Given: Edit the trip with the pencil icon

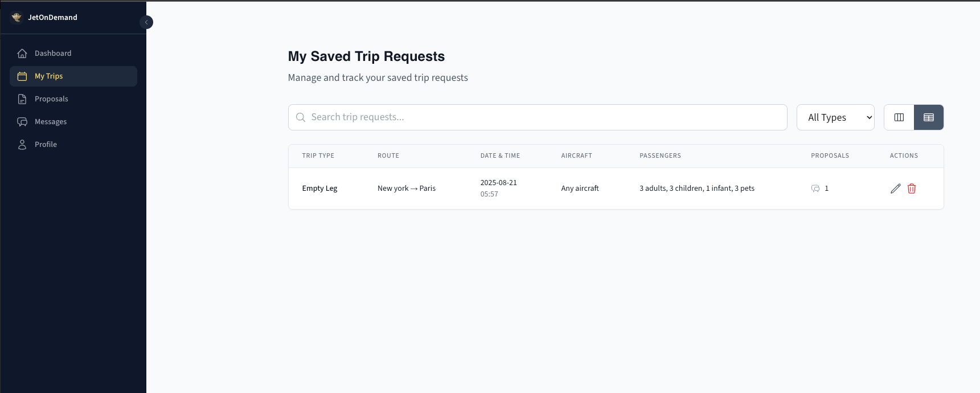Looking at the screenshot, I should tap(896, 189).
